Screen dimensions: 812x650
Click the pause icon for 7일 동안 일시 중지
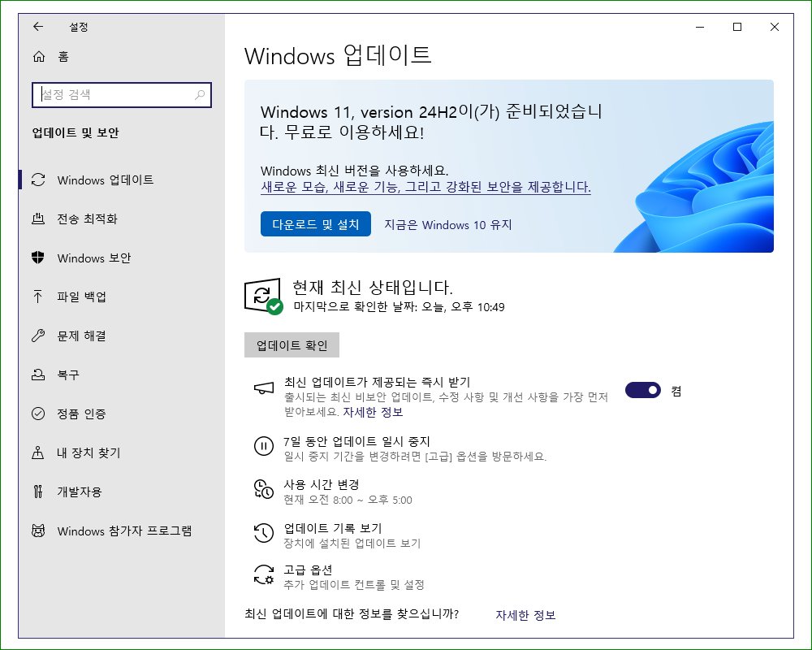(264, 446)
